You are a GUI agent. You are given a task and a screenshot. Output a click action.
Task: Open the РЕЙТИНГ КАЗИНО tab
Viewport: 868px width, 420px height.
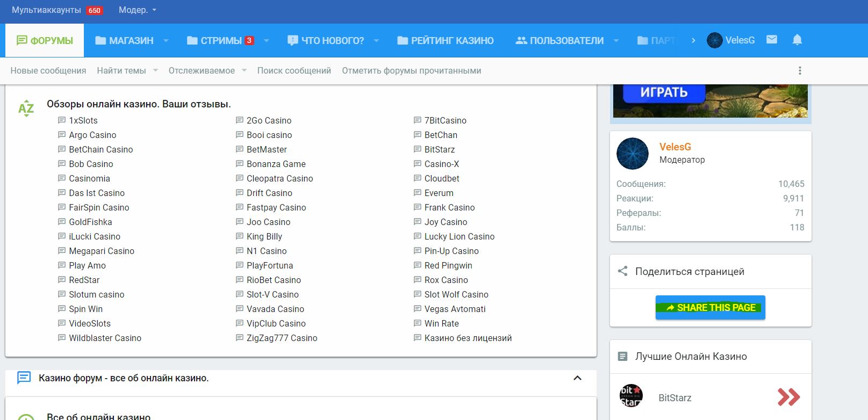[x=446, y=40]
